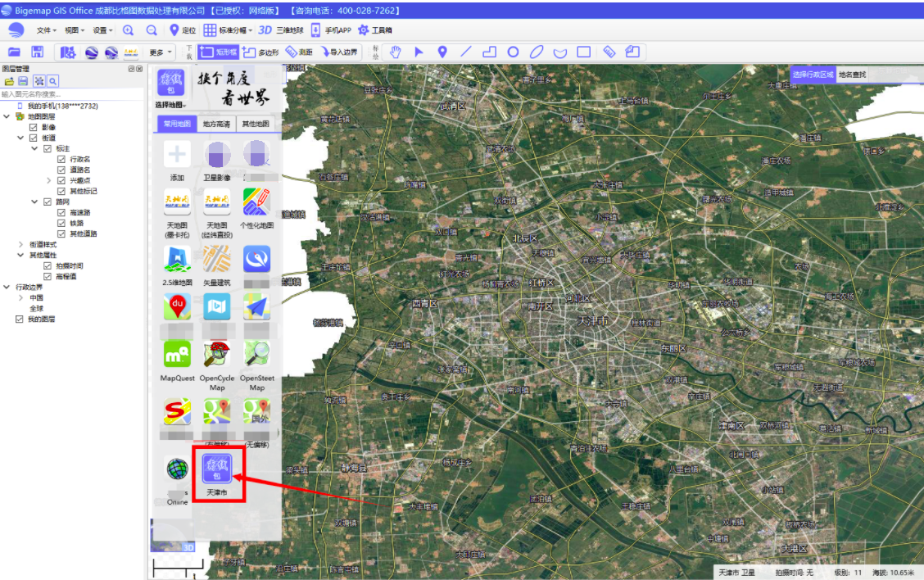The image size is (924, 580).
Task: Collapse the 其他属性 tree node
Action: click(x=20, y=255)
